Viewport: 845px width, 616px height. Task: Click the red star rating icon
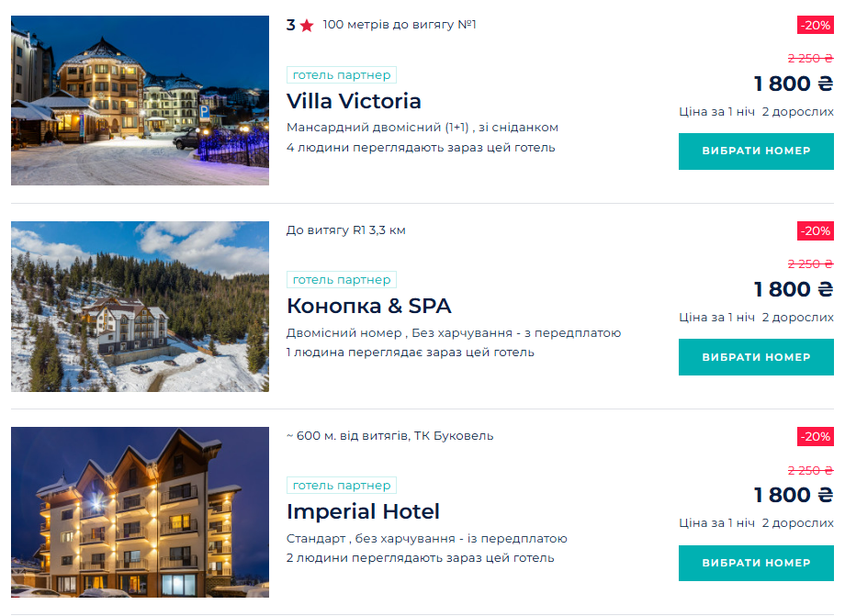point(307,26)
